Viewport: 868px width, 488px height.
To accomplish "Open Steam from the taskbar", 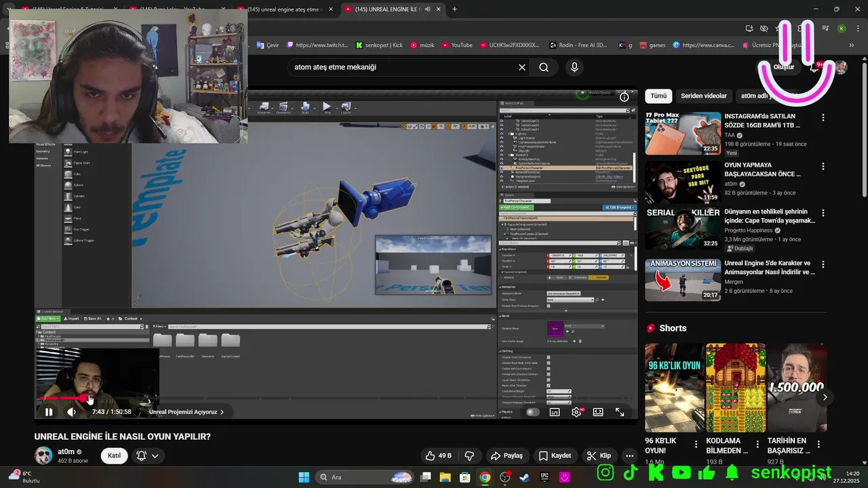I will pyautogui.click(x=524, y=477).
